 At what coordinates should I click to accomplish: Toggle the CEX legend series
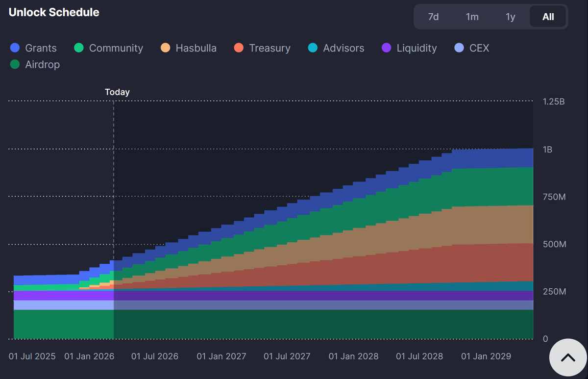tap(471, 48)
